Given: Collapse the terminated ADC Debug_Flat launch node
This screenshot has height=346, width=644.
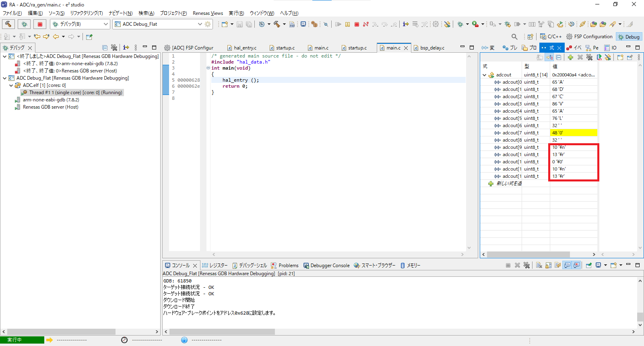Looking at the screenshot, I should pos(4,56).
